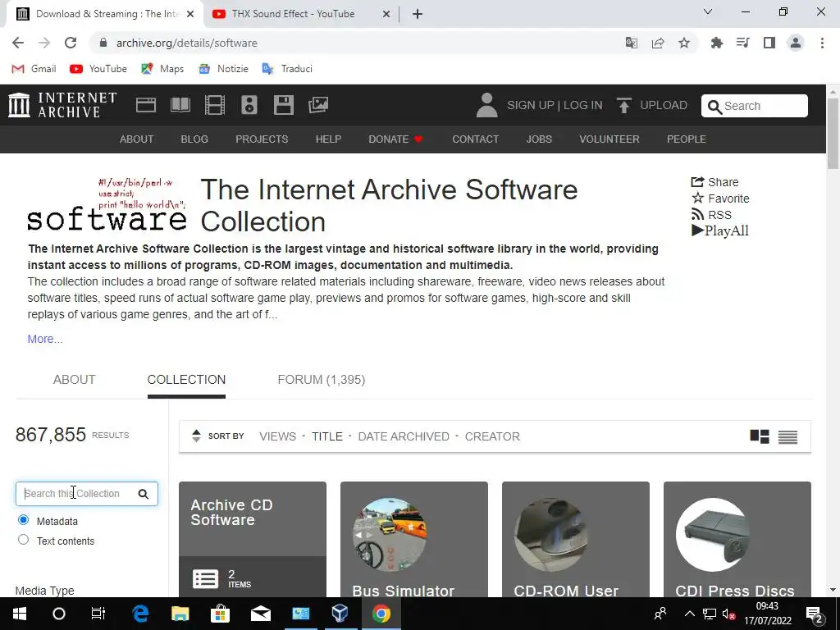840x630 pixels.
Task: Switch to the ABOUT tab
Action: [74, 380]
